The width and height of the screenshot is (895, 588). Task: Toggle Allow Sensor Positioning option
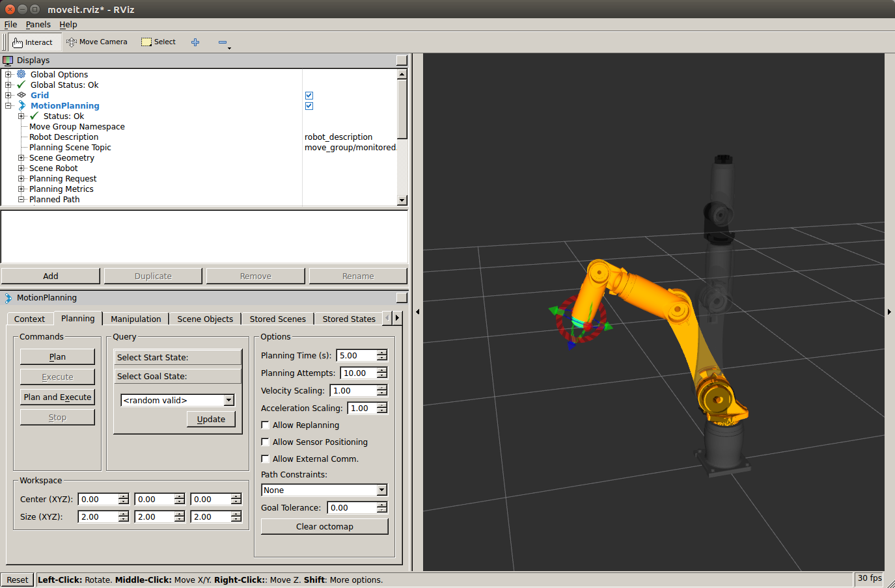[266, 442]
